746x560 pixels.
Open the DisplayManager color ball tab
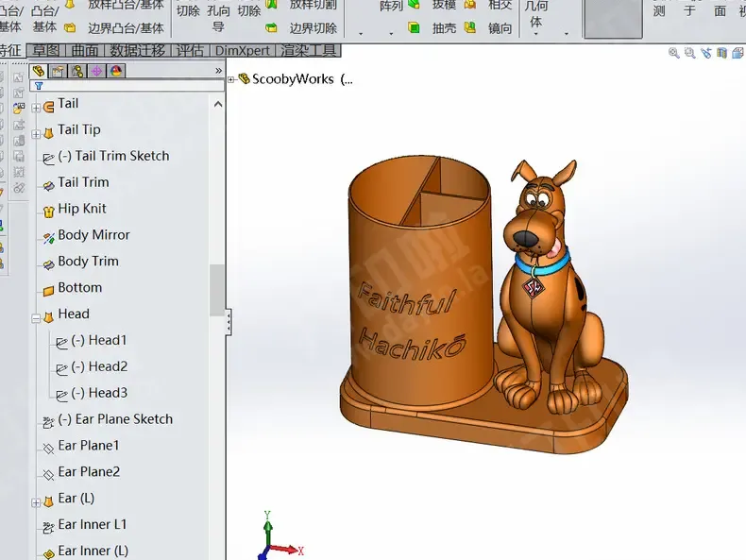pyautogui.click(x=116, y=72)
